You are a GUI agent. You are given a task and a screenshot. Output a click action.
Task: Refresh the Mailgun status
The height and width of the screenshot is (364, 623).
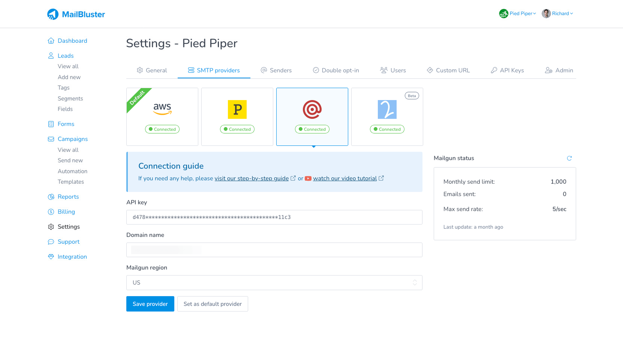569,158
